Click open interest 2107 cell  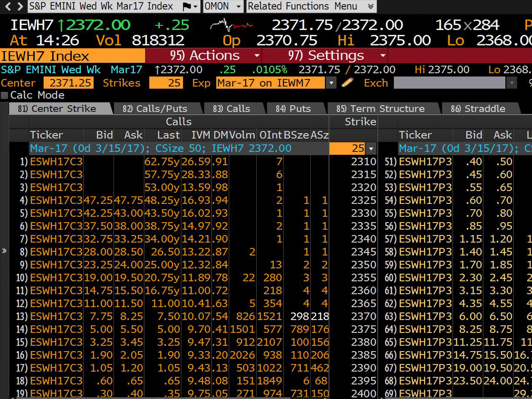[x=270, y=342]
